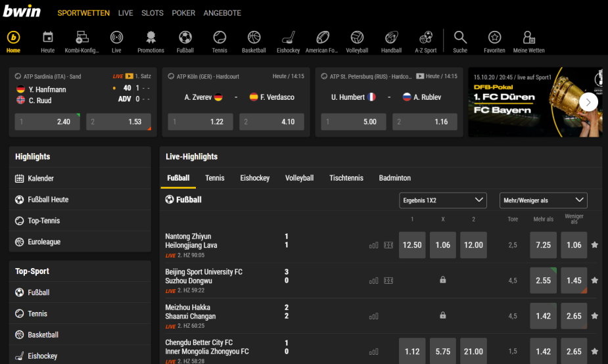Screen dimensions: 608x364
Task: Open Fußball in Top-Sport sidebar
Action: (80, 292)
